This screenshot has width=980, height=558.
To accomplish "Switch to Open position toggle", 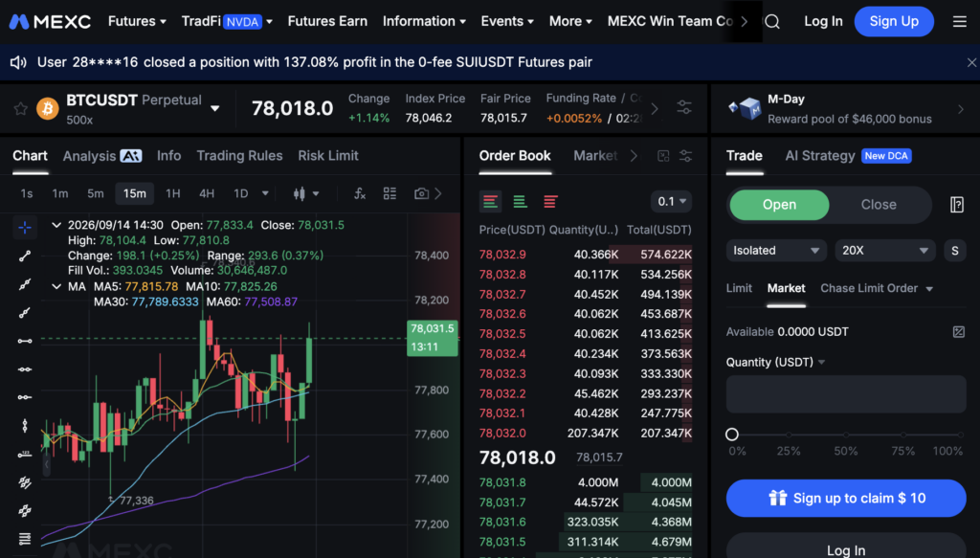I will [x=779, y=205].
